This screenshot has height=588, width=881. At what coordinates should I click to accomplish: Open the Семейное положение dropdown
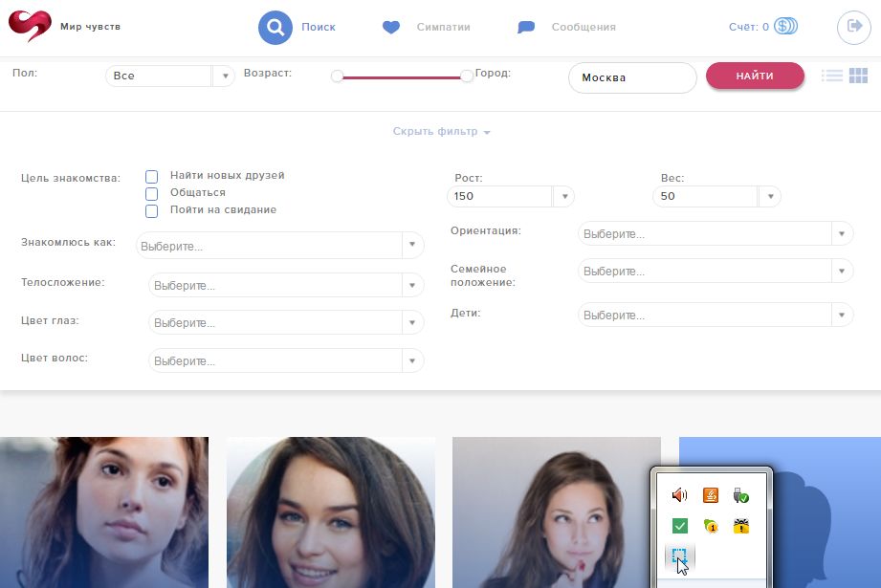click(716, 272)
